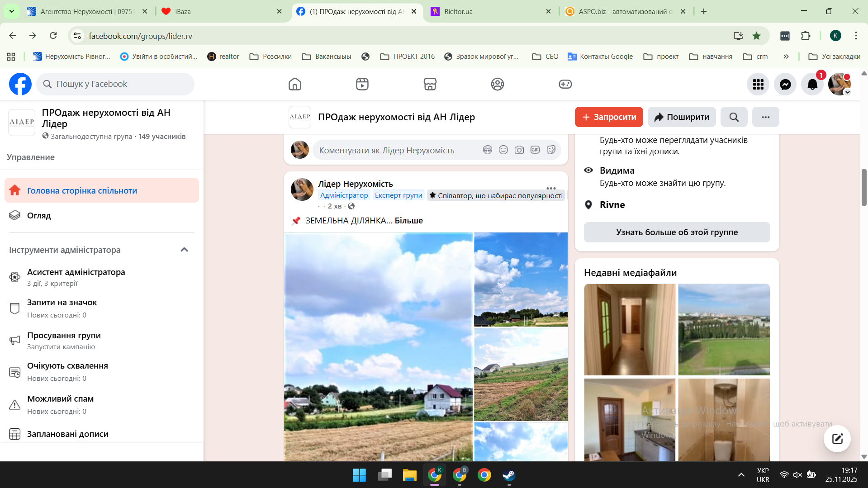This screenshot has width=868, height=488.
Task: Open the Gaming icon in top navigation
Action: [565, 84]
